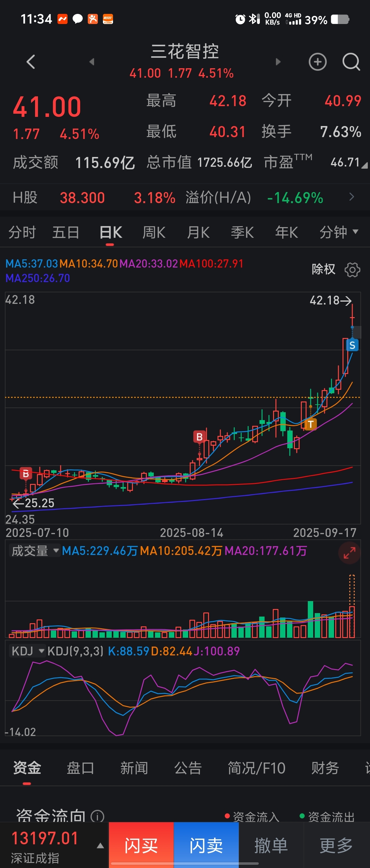Tap the H股 price 38.300
Viewport: 370px width, 868px height.
(x=82, y=197)
